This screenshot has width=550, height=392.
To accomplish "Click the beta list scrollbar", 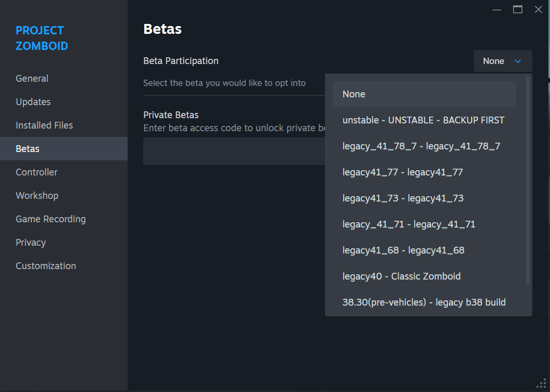I will pyautogui.click(x=528, y=180).
